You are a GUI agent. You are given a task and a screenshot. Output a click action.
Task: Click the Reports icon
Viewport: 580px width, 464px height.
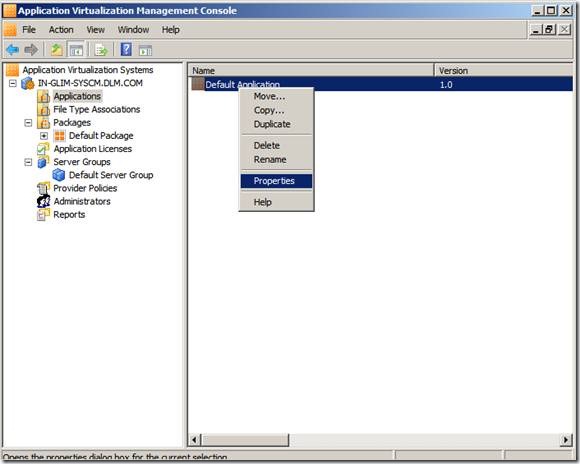[x=43, y=215]
